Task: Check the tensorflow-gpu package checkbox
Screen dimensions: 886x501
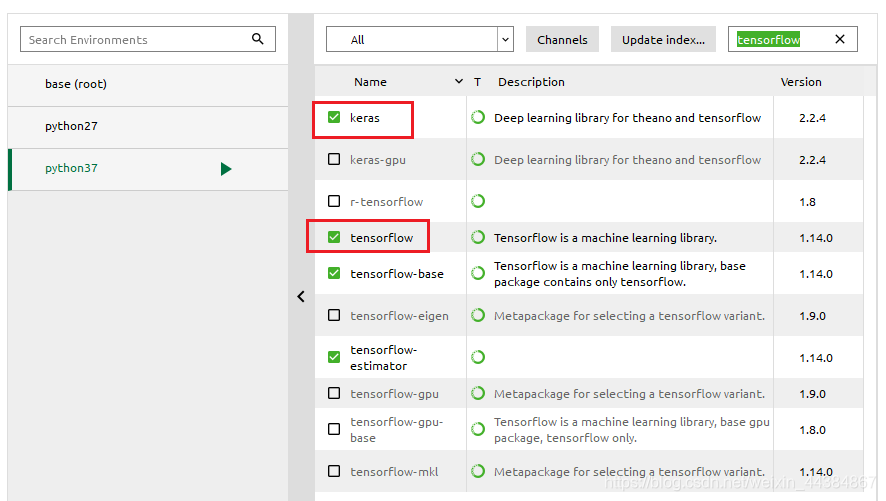Action: pyautogui.click(x=334, y=393)
